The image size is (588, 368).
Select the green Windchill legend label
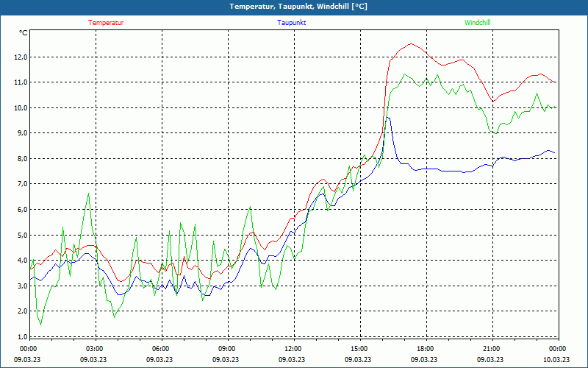pyautogui.click(x=477, y=23)
